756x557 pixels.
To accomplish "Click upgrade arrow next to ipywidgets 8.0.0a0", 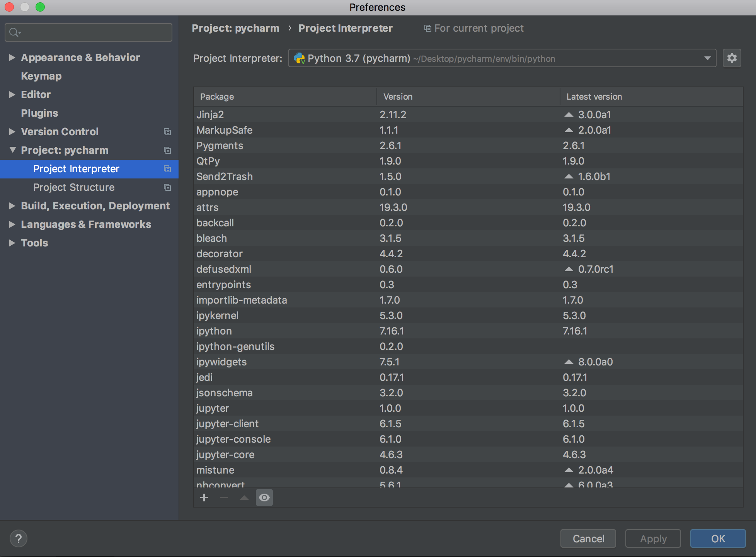I will pyautogui.click(x=569, y=362).
